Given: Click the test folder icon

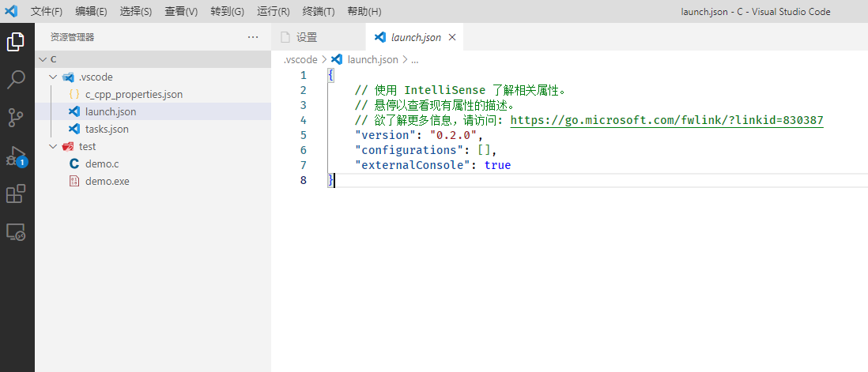Looking at the screenshot, I should pos(68,146).
